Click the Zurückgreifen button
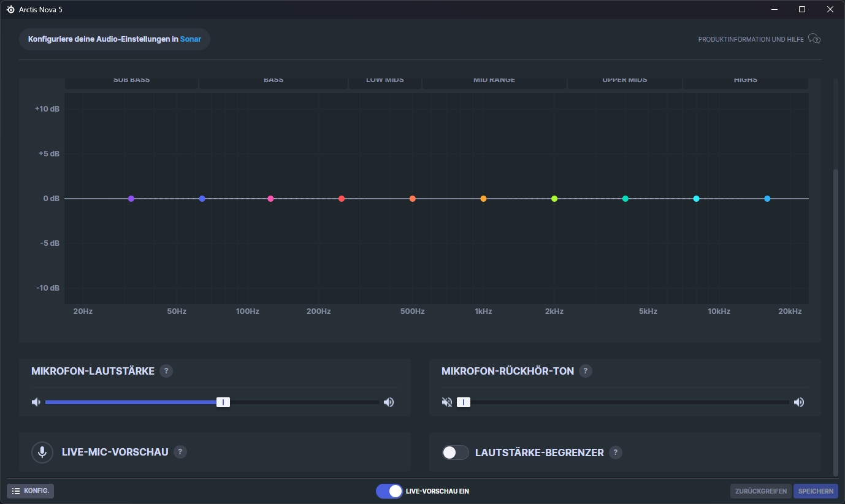 click(760, 491)
